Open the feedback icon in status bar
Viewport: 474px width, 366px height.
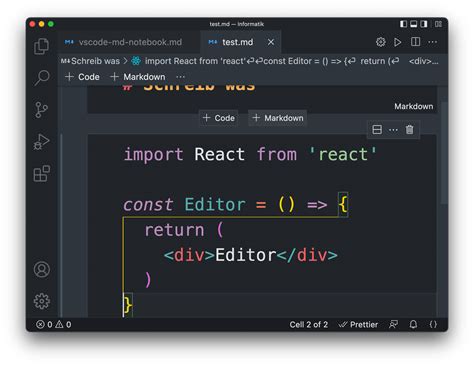(393, 324)
